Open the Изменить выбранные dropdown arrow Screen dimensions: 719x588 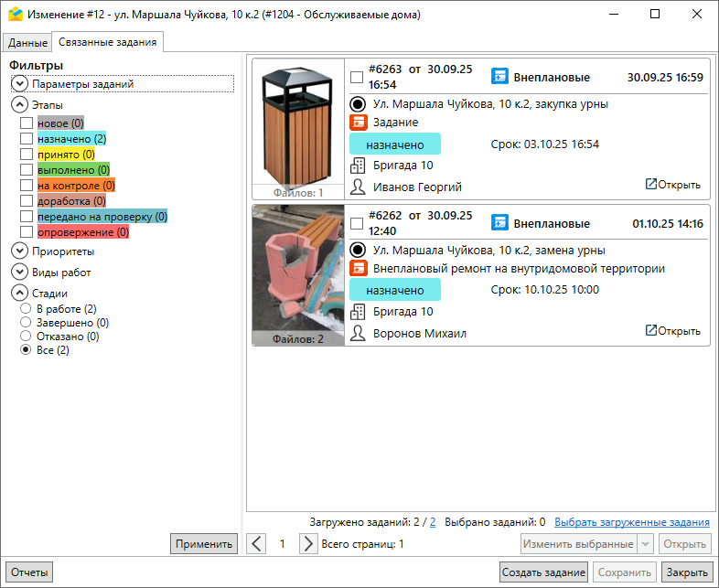(646, 544)
